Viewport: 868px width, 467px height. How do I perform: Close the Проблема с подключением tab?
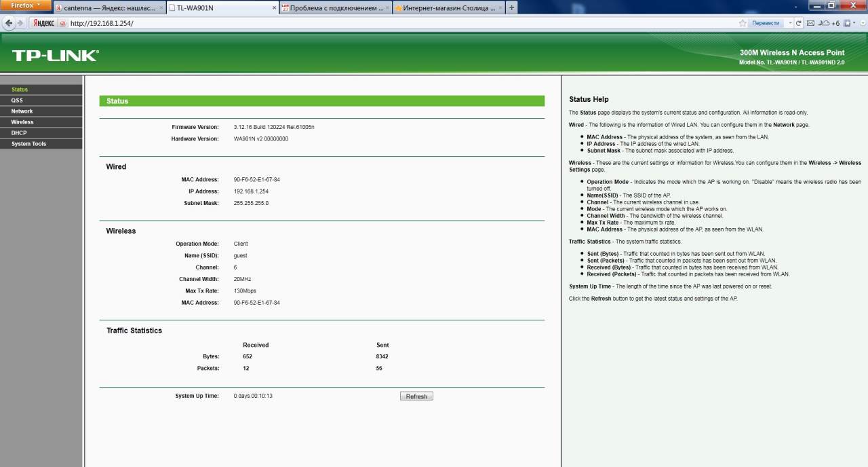[x=387, y=7]
